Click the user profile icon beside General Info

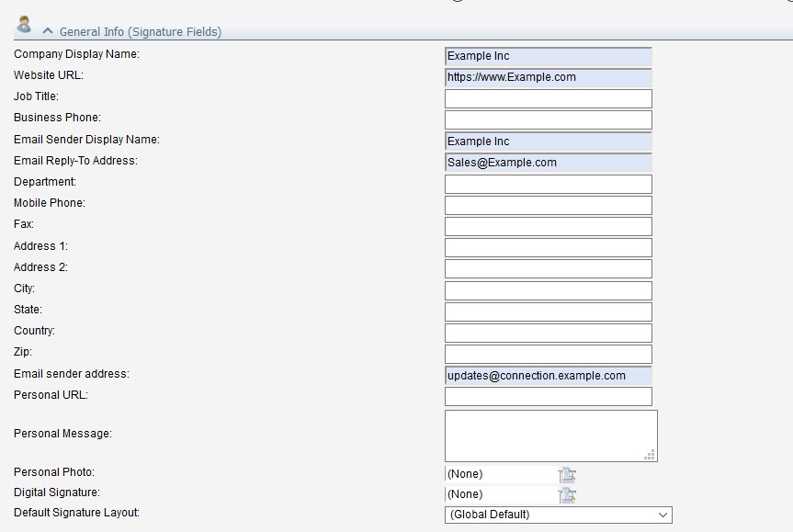tap(23, 24)
